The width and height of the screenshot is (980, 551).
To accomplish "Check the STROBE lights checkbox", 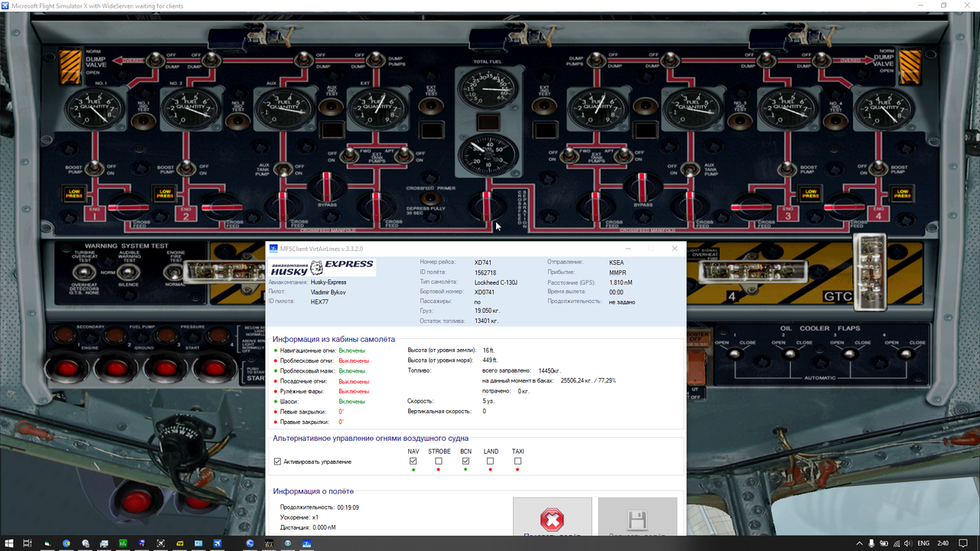I will pos(439,461).
